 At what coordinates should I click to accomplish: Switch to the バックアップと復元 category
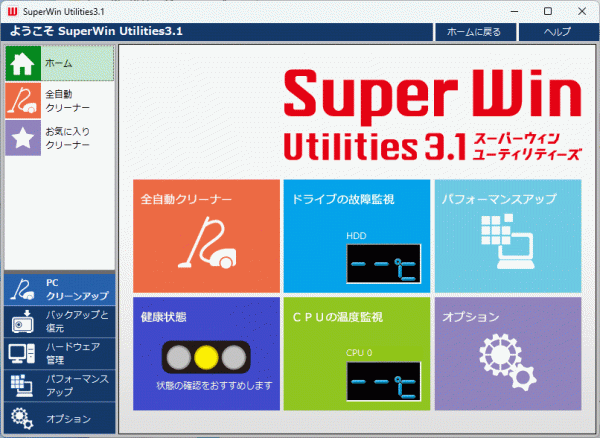[x=60, y=322]
